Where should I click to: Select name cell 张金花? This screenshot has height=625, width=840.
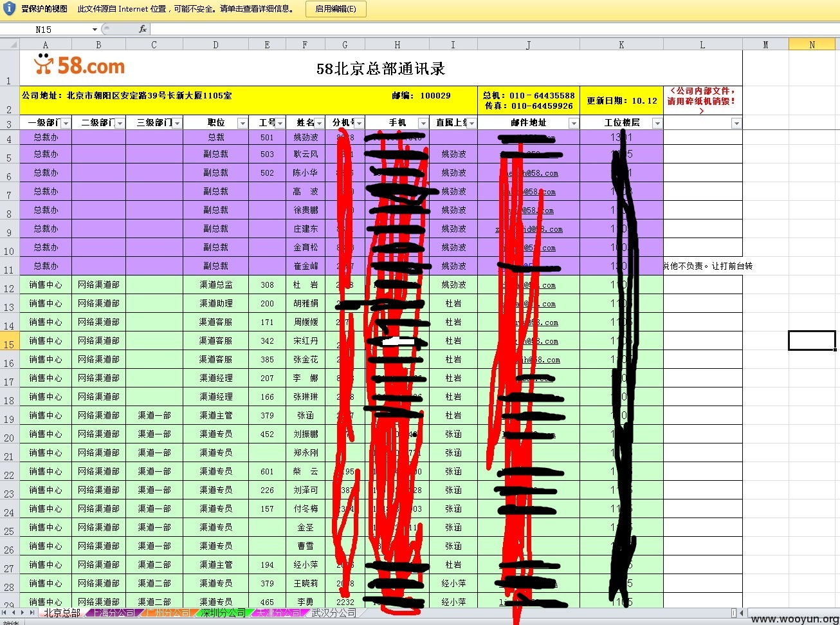306,360
